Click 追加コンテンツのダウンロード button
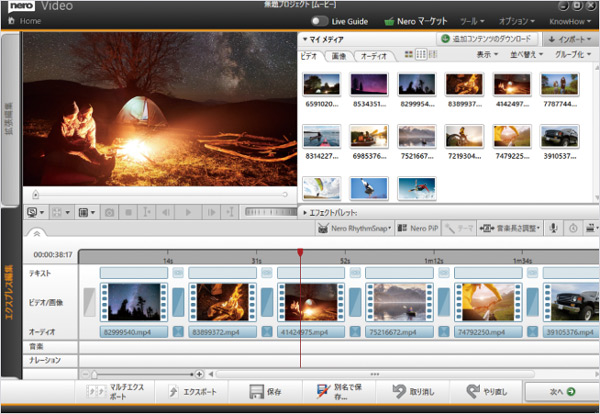600x414 pixels. 487,39
